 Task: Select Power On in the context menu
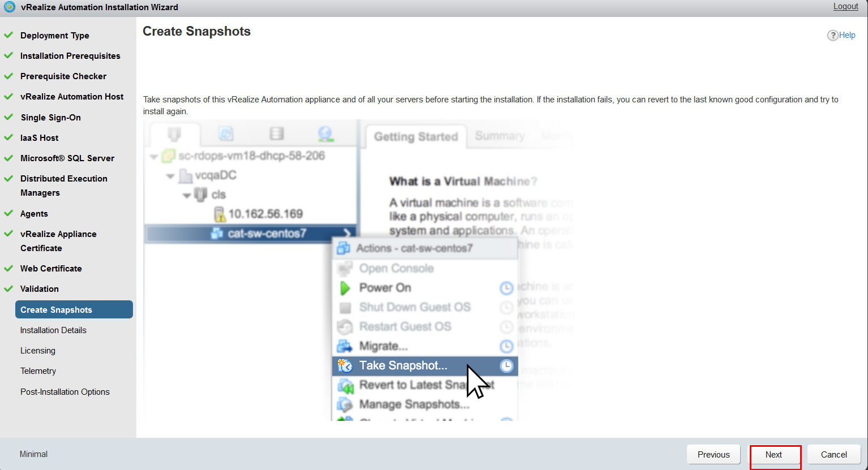pos(424,288)
